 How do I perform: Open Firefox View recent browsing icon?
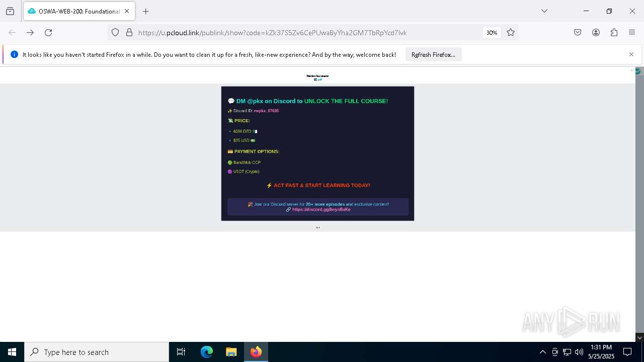pyautogui.click(x=10, y=11)
